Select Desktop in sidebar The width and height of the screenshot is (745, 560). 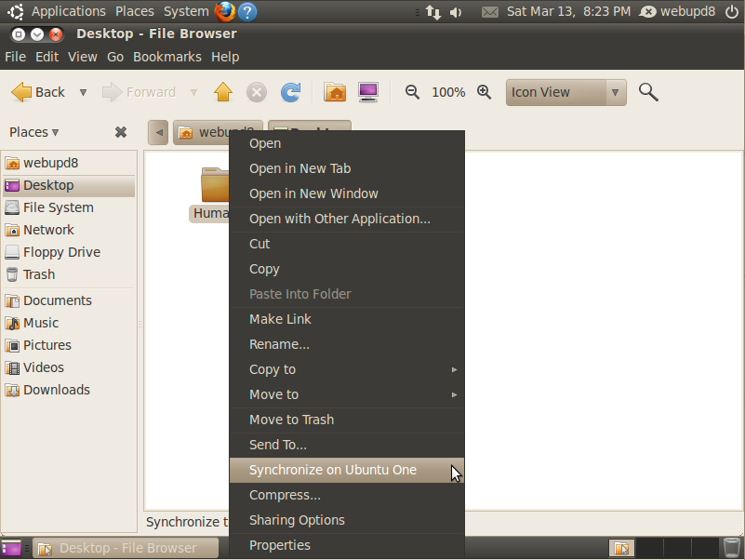coord(69,185)
